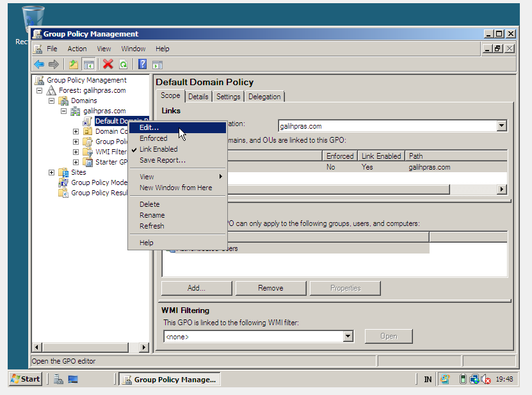Open the PowerShell quick launch icon
Screen dimensions: 532x395
click(73, 379)
